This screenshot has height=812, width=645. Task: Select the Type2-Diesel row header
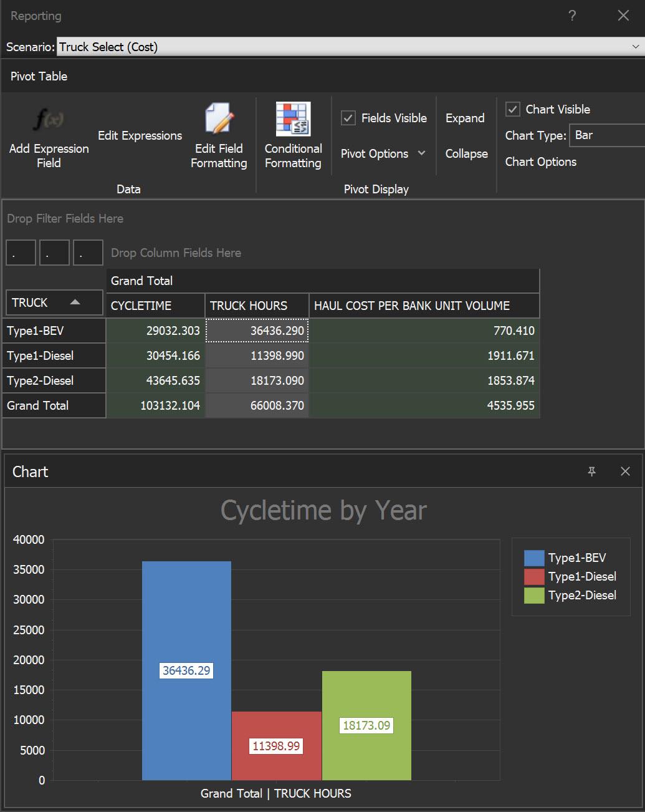click(x=55, y=380)
